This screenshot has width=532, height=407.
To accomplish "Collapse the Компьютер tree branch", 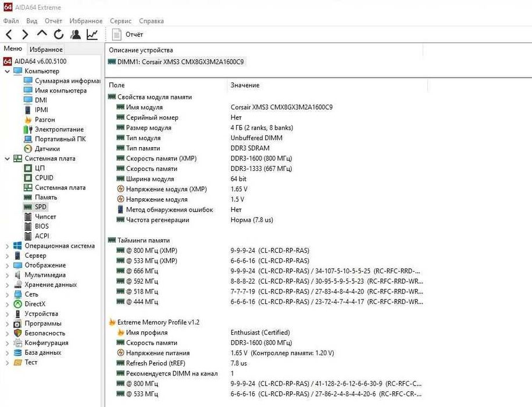I will 7,71.
